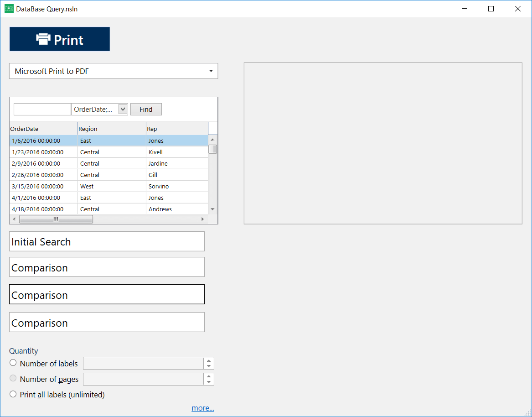Increase the Number of labels spinner

tap(209, 360)
